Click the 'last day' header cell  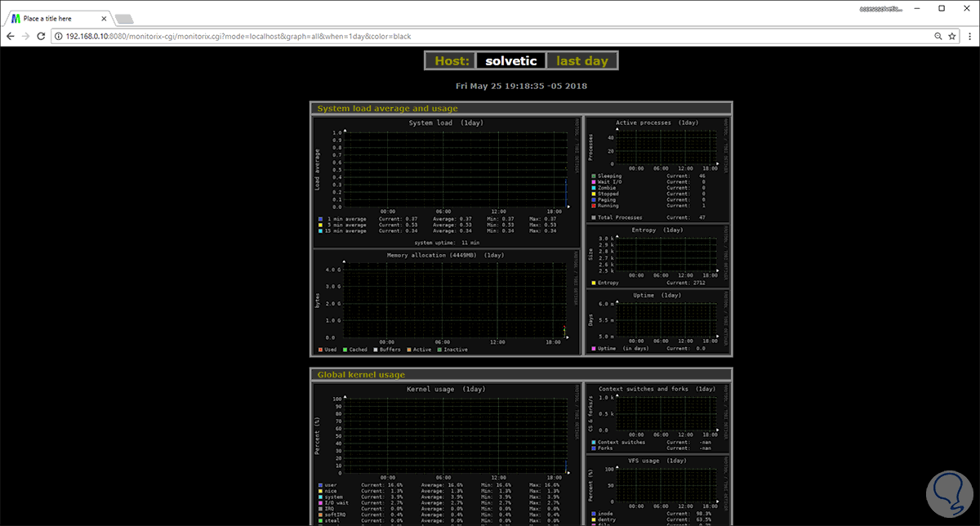pos(582,60)
